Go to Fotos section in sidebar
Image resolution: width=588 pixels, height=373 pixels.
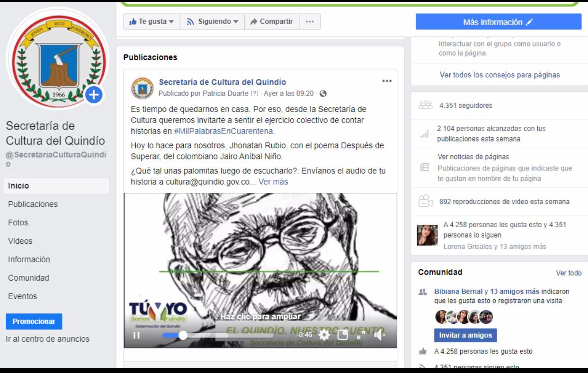coord(18,222)
